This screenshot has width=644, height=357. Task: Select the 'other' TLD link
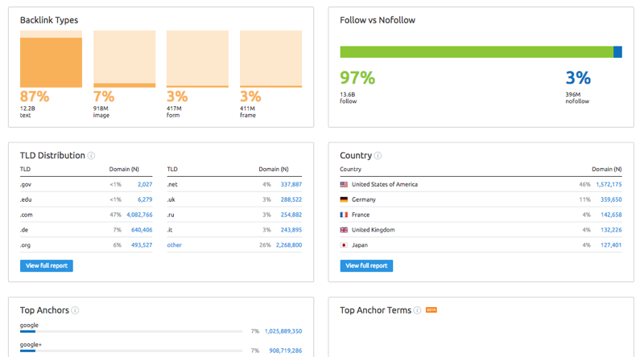174,245
